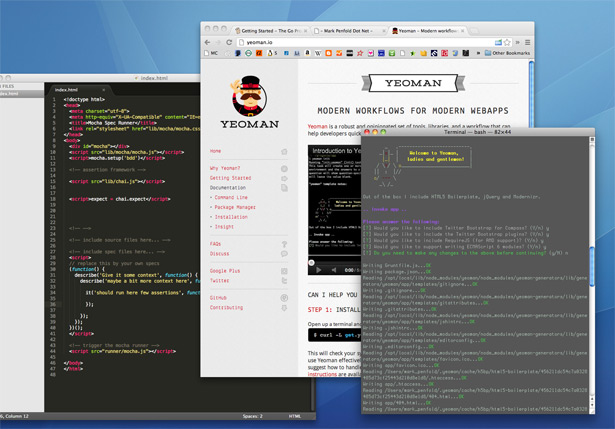Select index.html in Sublime sidebar files

tap(22, 94)
